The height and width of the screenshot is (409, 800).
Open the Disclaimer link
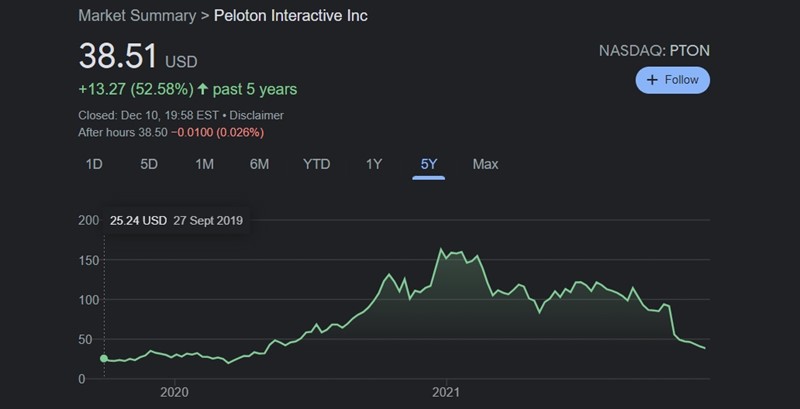coord(259,115)
